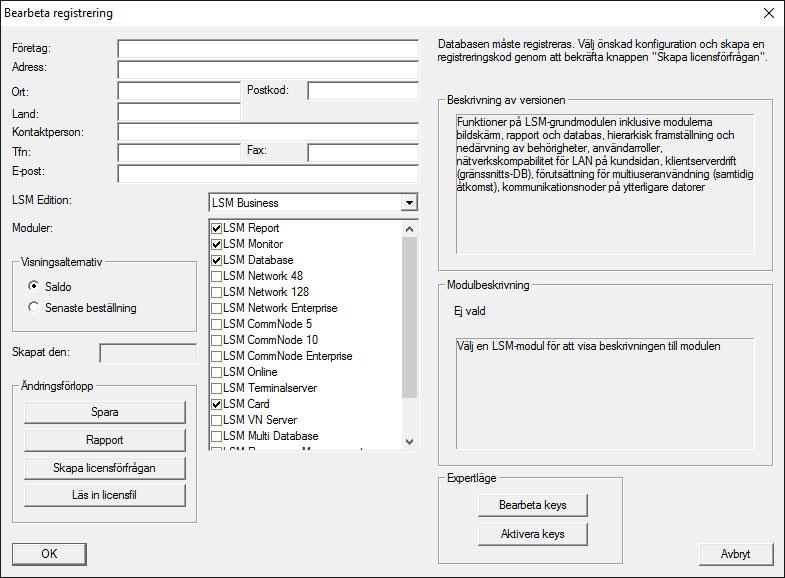Enable the LSM VN Server module
The width and height of the screenshot is (785, 578).
[x=216, y=420]
